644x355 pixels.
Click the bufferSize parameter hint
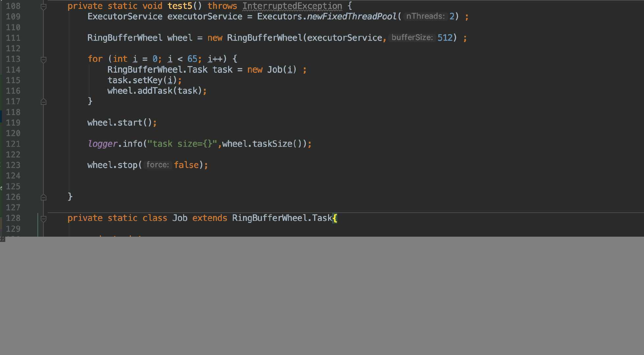412,37
